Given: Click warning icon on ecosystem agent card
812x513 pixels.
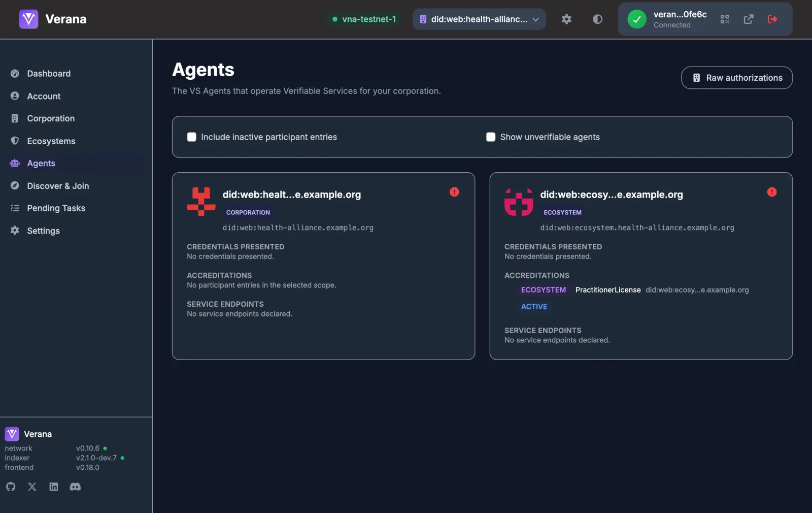Looking at the screenshot, I should click(x=772, y=192).
